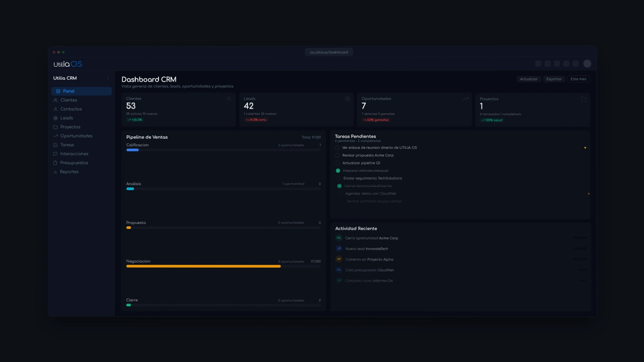Click the Interacciones chat bubble icon
Viewport: 644px width, 362px height.
pos(55,154)
